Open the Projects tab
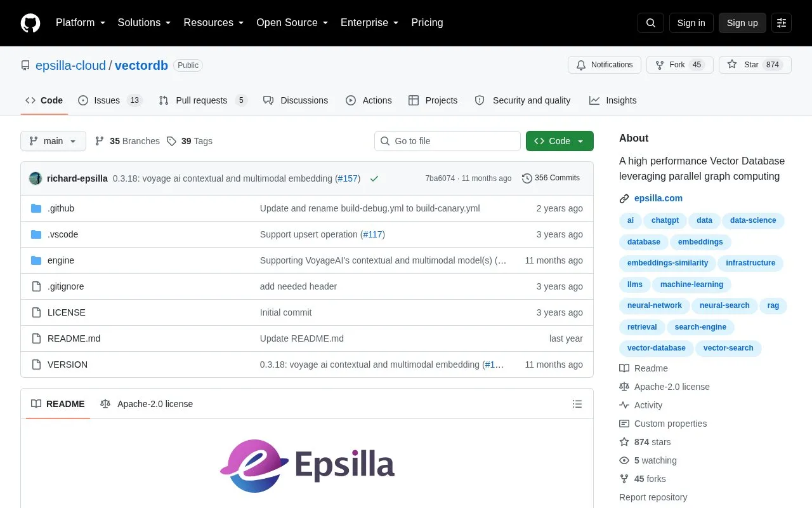The height and width of the screenshot is (508, 812). pos(433,100)
